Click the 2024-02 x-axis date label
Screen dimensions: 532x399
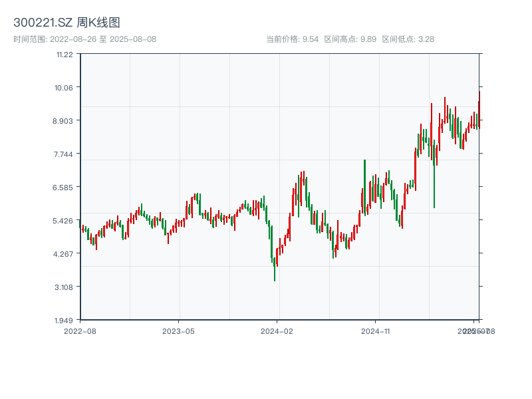tap(277, 331)
